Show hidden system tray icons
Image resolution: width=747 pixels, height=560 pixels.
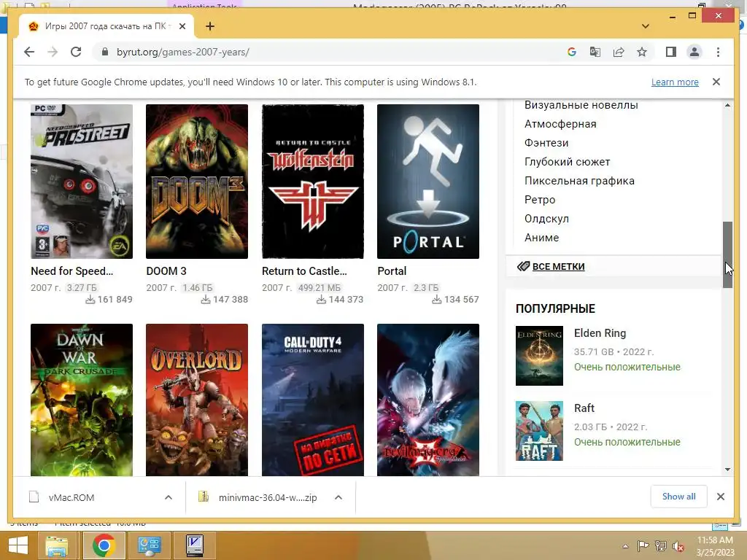coord(625,545)
